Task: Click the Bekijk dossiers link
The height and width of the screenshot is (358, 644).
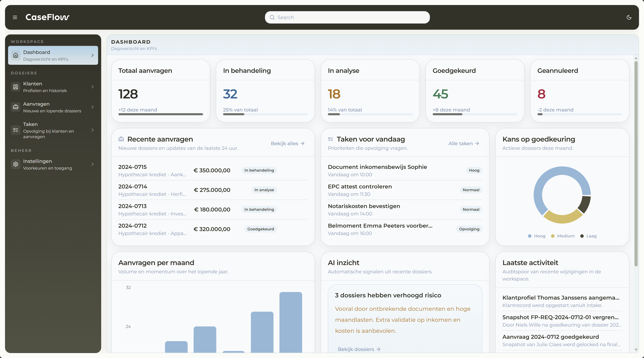Action: click(359, 349)
